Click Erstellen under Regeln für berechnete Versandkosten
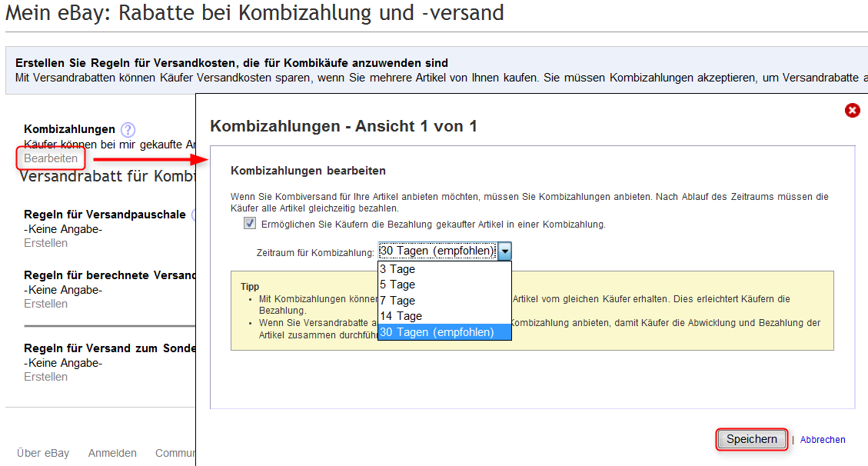Image resolution: width=868 pixels, height=466 pixels. pos(45,304)
